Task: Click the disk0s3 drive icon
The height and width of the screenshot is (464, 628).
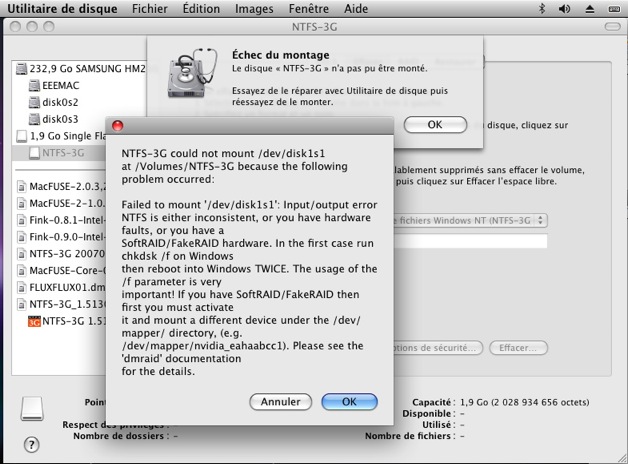Action: [34, 119]
